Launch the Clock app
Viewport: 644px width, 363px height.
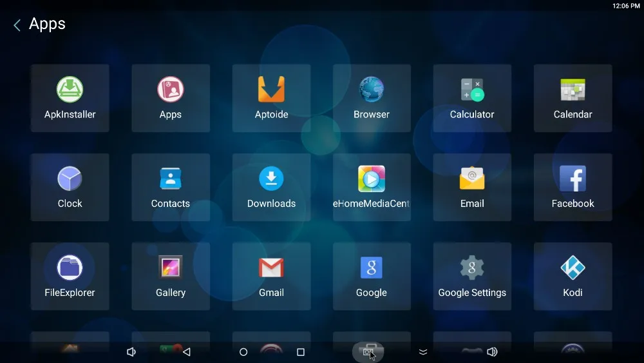pyautogui.click(x=70, y=187)
